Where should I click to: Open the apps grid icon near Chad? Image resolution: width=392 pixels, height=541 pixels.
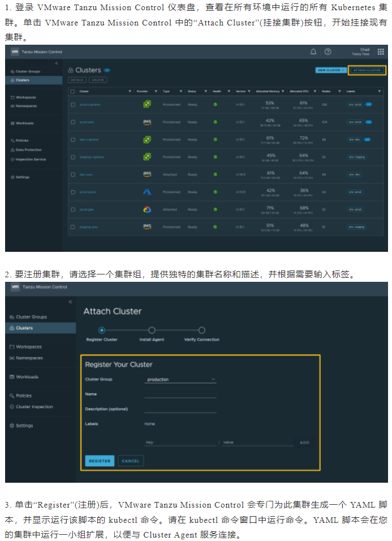pos(381,51)
